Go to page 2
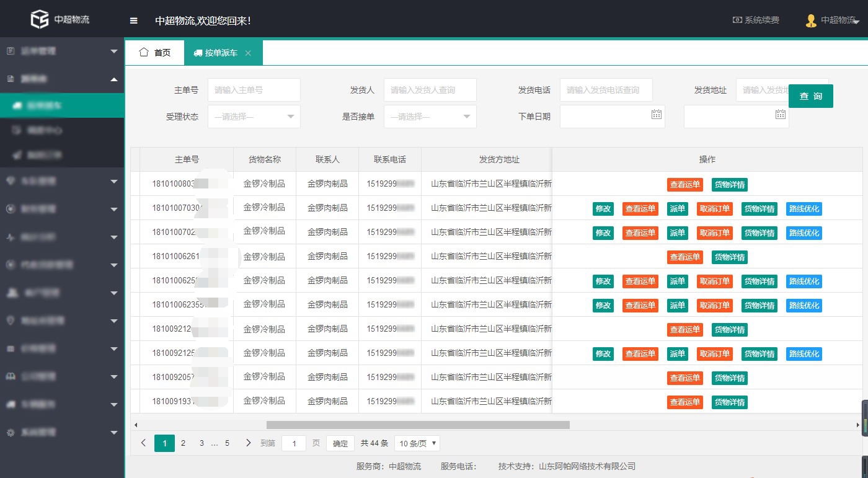Viewport: 868px width, 478px height. (183, 443)
